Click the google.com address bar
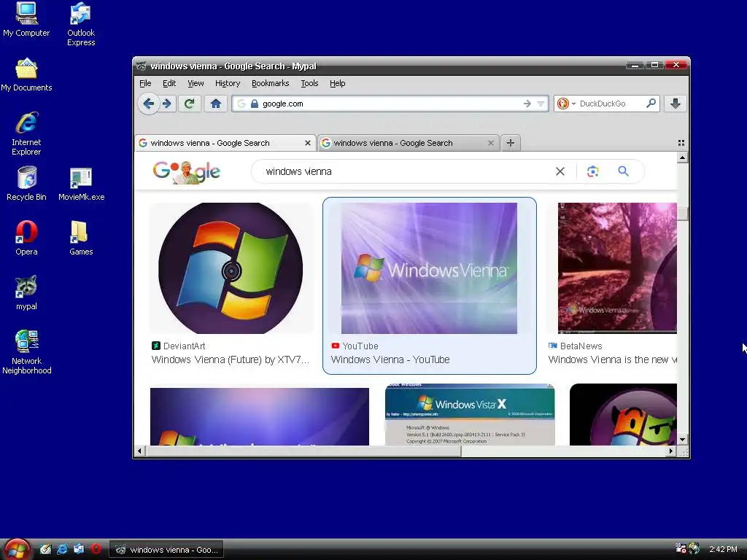The width and height of the screenshot is (747, 560). coord(391,104)
